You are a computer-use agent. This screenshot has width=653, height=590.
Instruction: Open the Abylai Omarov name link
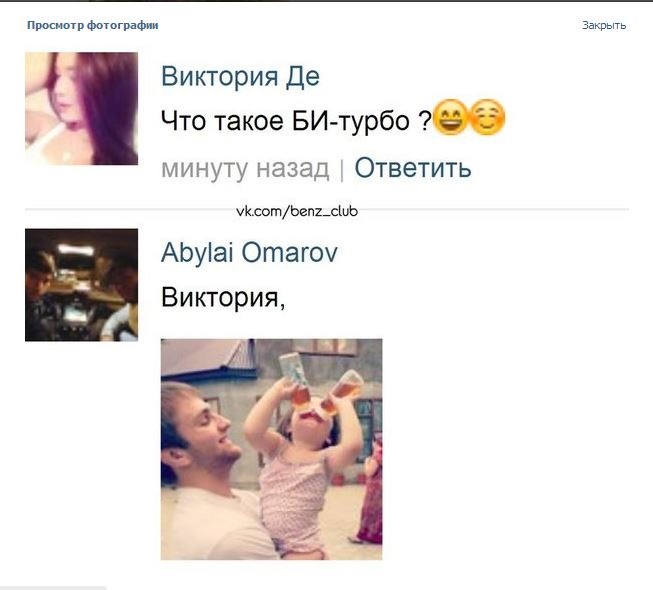click(x=249, y=253)
